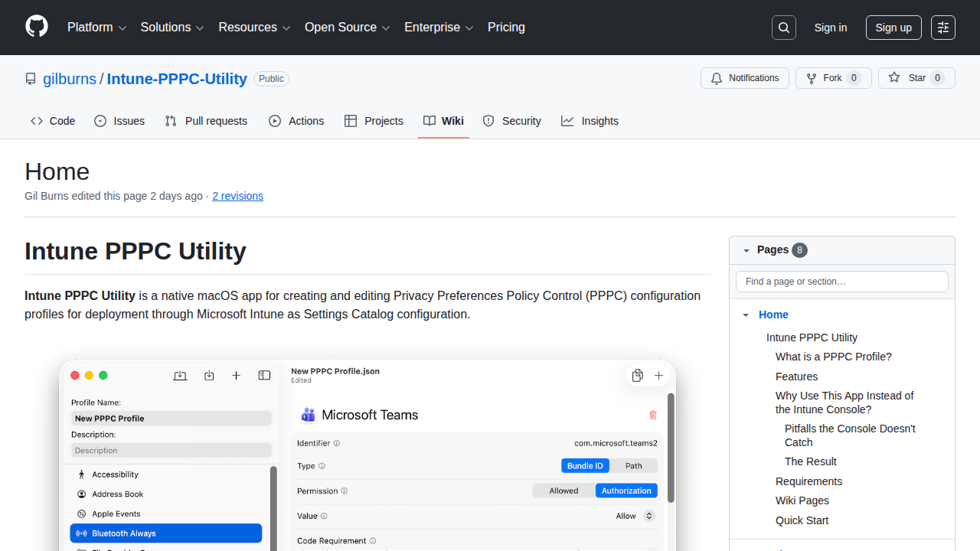This screenshot has width=980, height=551.
Task: Open the gilburns profile link
Action: (70, 79)
